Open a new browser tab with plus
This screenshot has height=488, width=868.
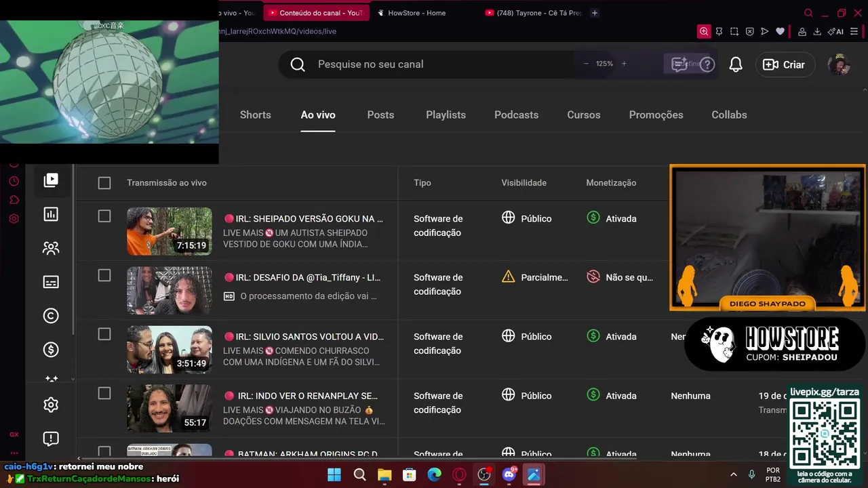[x=595, y=13]
